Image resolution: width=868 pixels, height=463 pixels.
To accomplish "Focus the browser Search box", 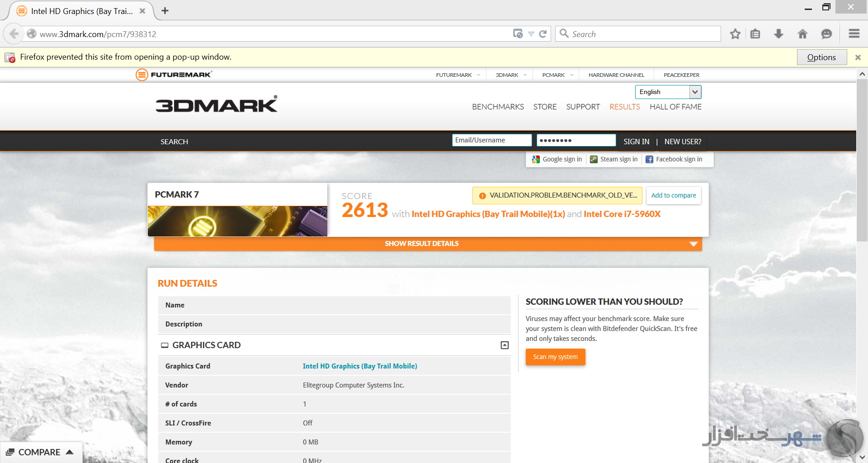I will [638, 34].
